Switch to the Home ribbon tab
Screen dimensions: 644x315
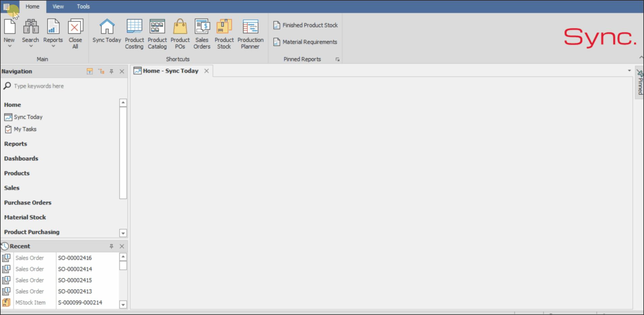(32, 6)
